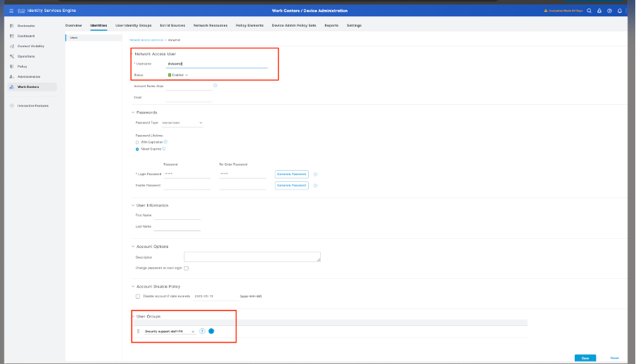Click Generate Password for Login Password
The height and width of the screenshot is (364, 636).
[292, 174]
